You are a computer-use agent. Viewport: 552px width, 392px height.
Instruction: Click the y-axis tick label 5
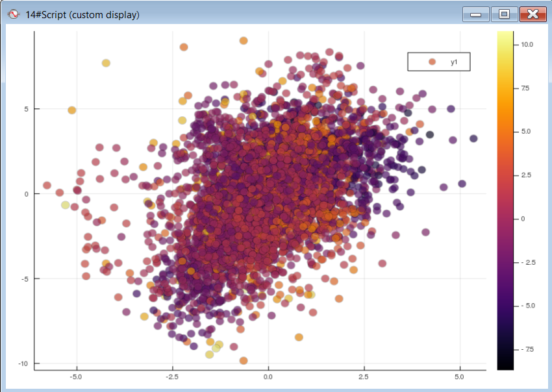26,109
